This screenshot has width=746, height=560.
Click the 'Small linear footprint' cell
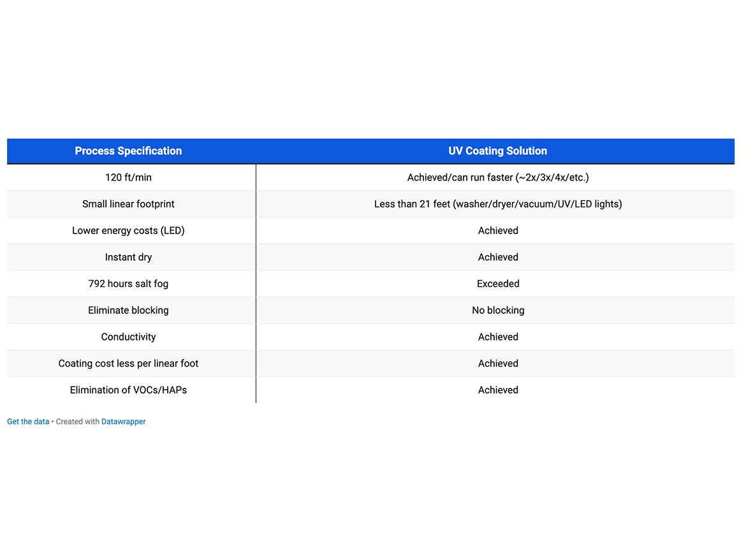[128, 204]
